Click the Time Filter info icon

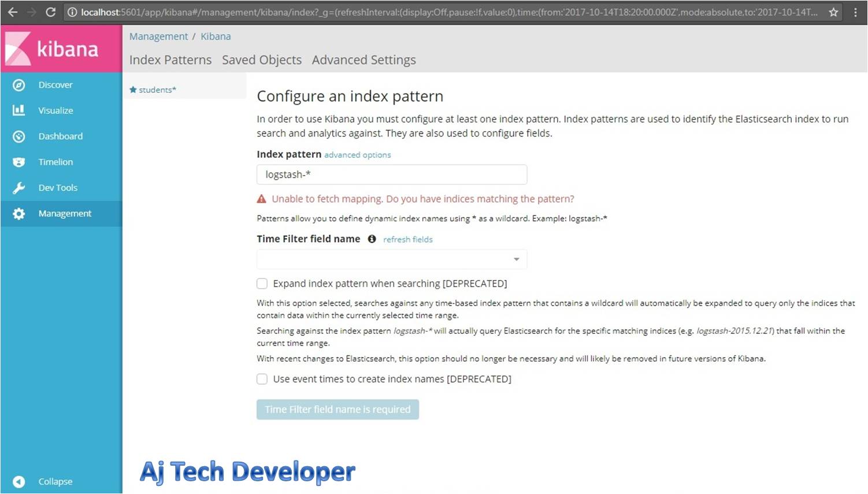coord(372,239)
